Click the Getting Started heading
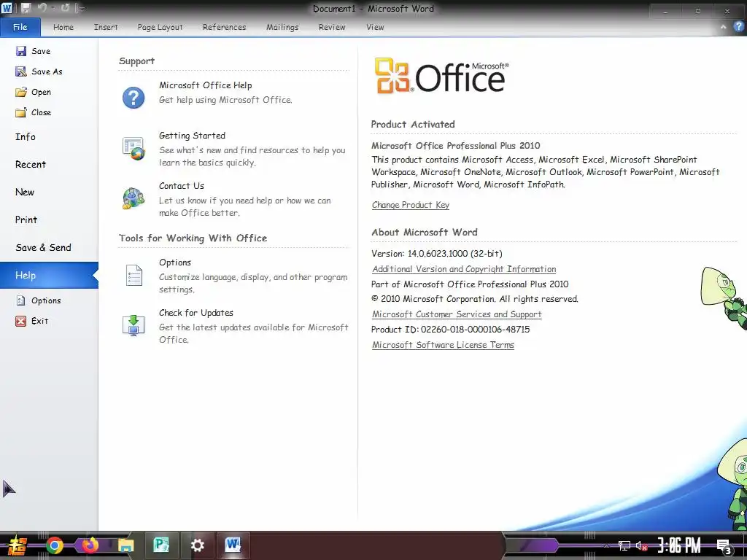 pyautogui.click(x=192, y=136)
